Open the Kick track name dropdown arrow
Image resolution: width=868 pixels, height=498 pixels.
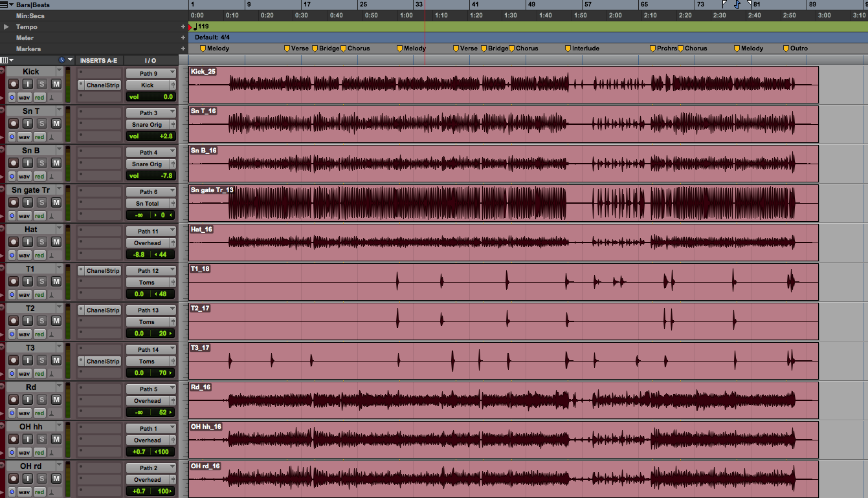pos(58,71)
